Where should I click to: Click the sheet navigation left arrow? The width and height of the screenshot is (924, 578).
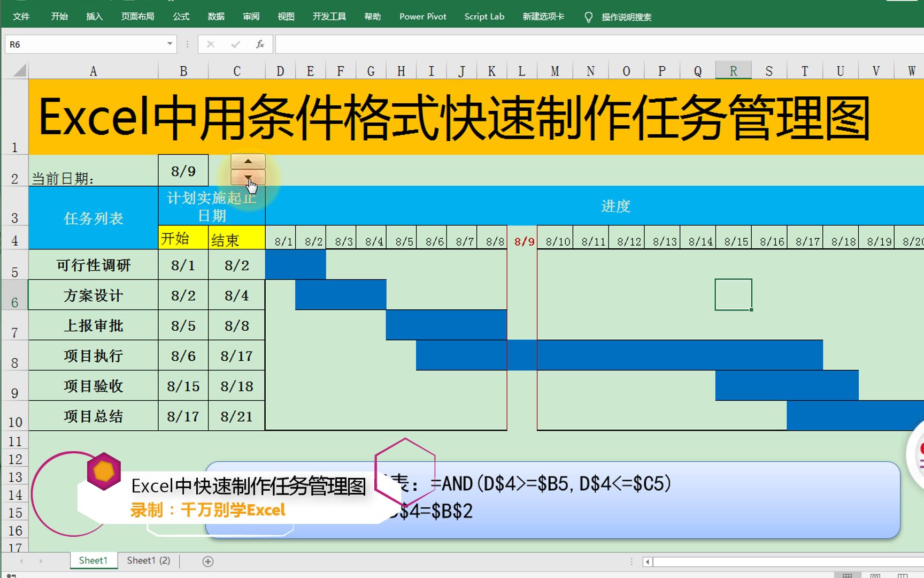point(21,561)
